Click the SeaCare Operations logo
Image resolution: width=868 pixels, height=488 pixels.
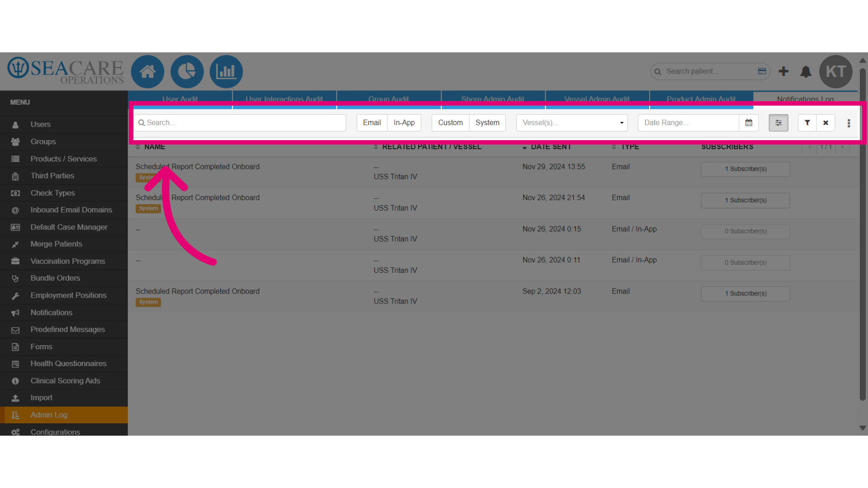(x=66, y=71)
